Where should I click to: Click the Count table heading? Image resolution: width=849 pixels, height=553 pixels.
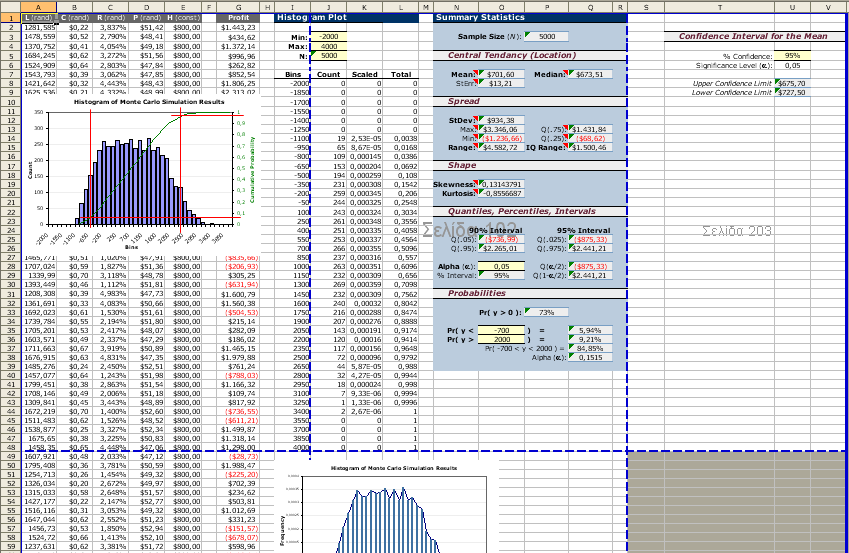pyautogui.click(x=329, y=74)
